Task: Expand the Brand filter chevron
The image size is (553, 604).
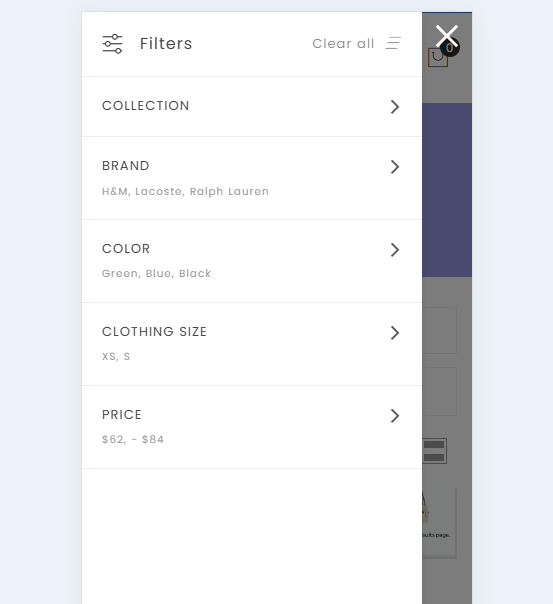Action: click(395, 167)
